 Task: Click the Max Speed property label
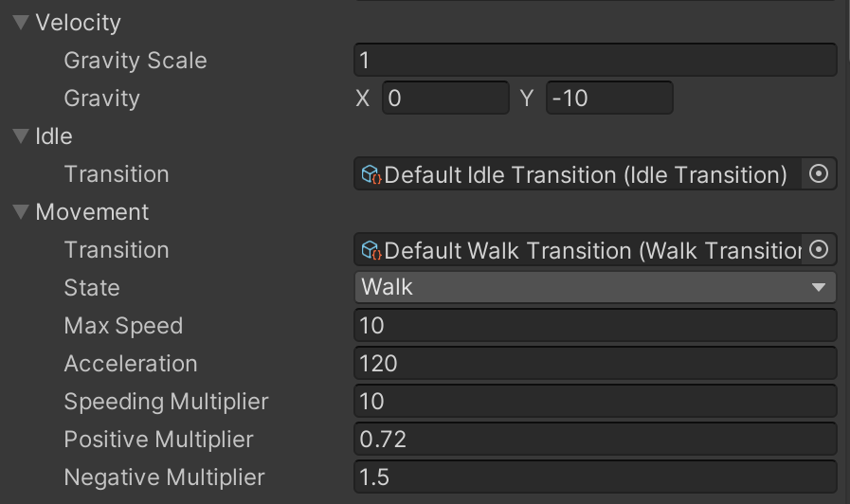123,326
